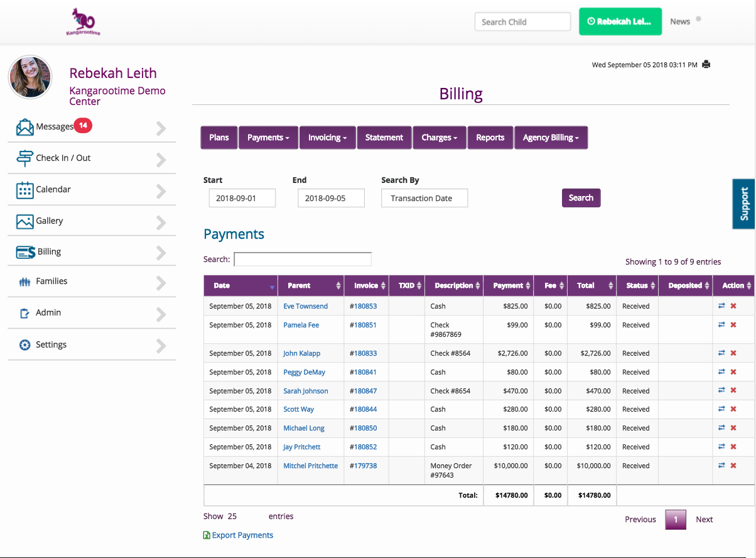The height and width of the screenshot is (558, 756).
Task: Delete Eve Townsend's payment with red X
Action: click(x=733, y=306)
